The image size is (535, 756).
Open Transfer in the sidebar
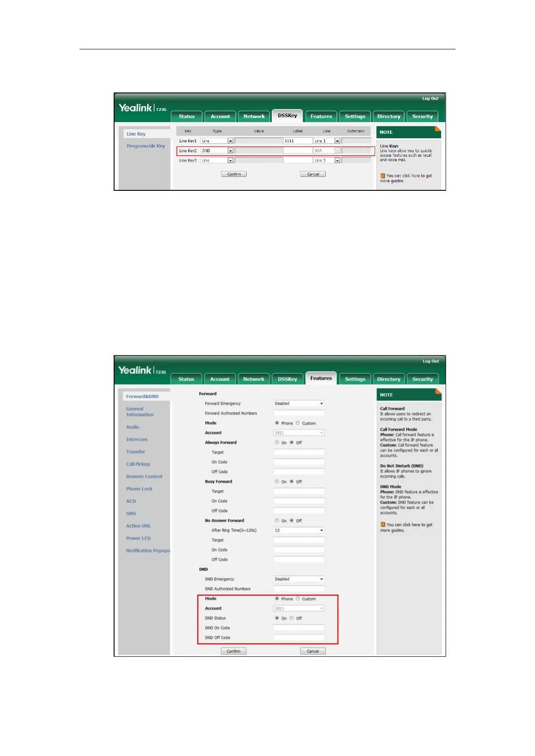[x=135, y=452]
